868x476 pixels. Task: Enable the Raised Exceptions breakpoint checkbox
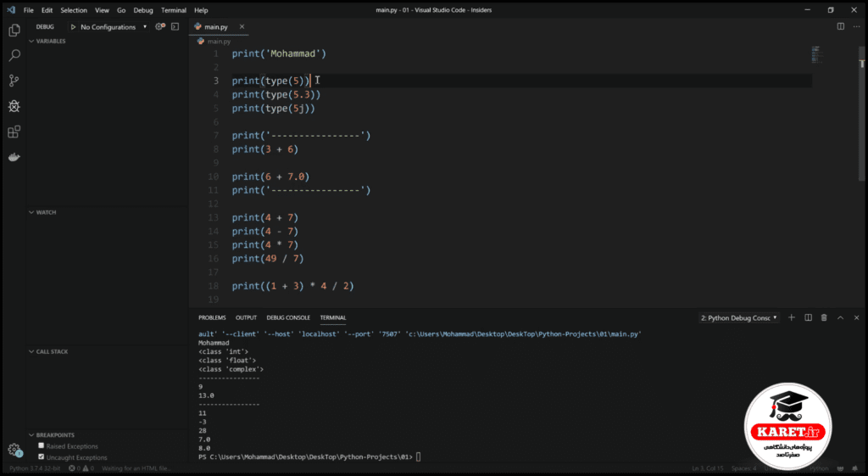(41, 445)
